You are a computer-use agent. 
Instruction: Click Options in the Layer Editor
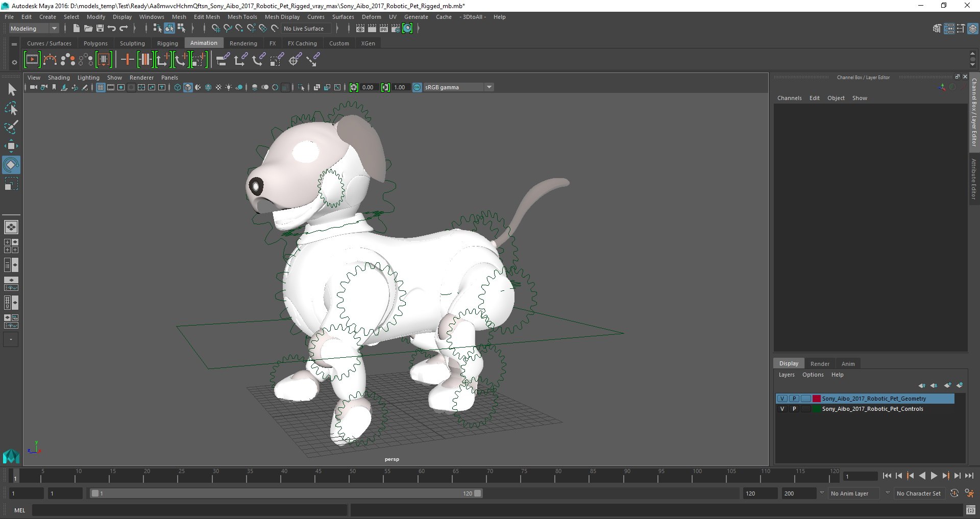[813, 375]
